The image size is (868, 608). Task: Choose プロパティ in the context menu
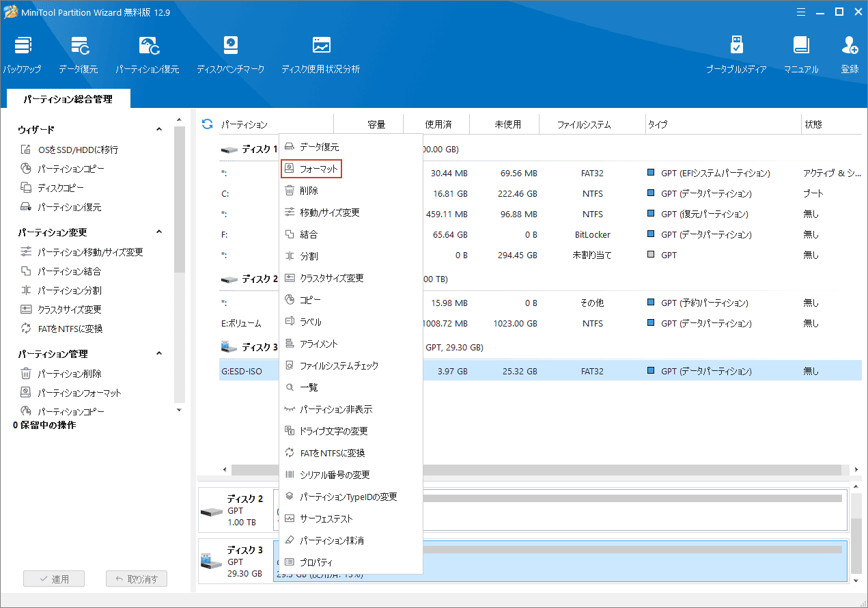pyautogui.click(x=351, y=562)
